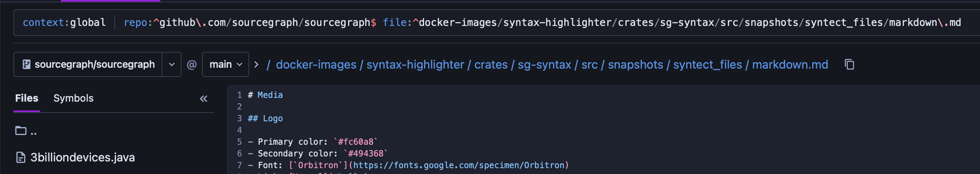The height and width of the screenshot is (174, 980).
Task: Switch to the Files tab
Action: tap(27, 98)
